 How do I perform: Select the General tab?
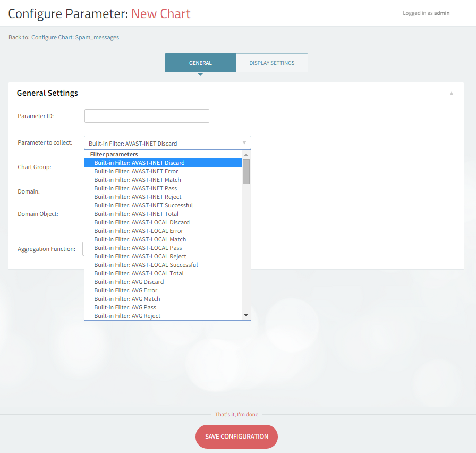point(200,63)
